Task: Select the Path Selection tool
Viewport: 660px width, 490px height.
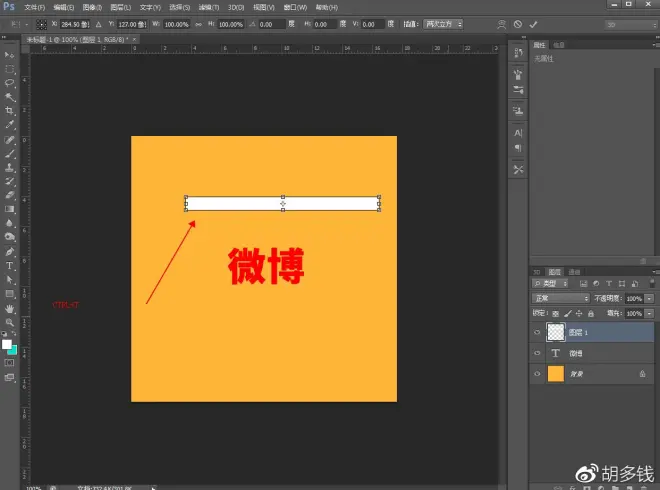Action: click(x=9, y=280)
